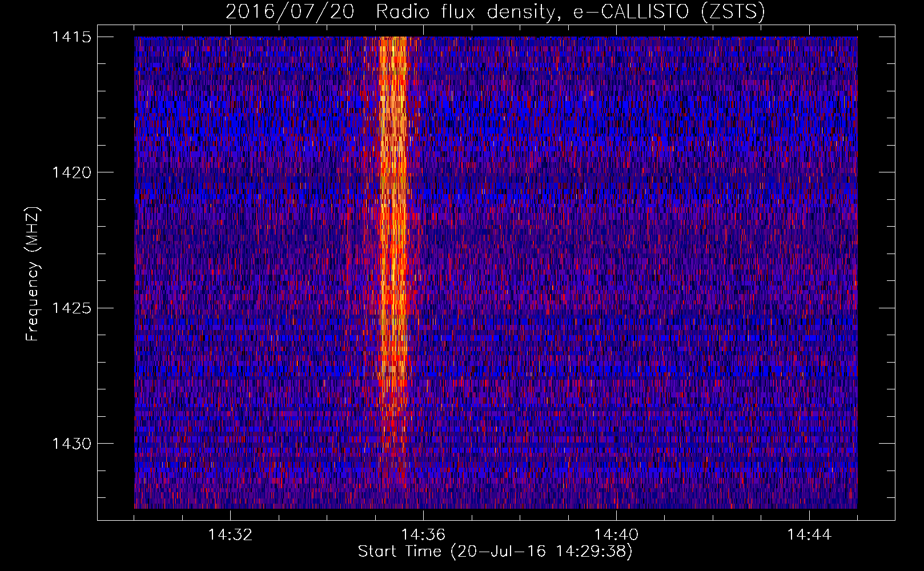Click the 14:44 time tick label
This screenshot has width=924, height=571.
[x=809, y=535]
